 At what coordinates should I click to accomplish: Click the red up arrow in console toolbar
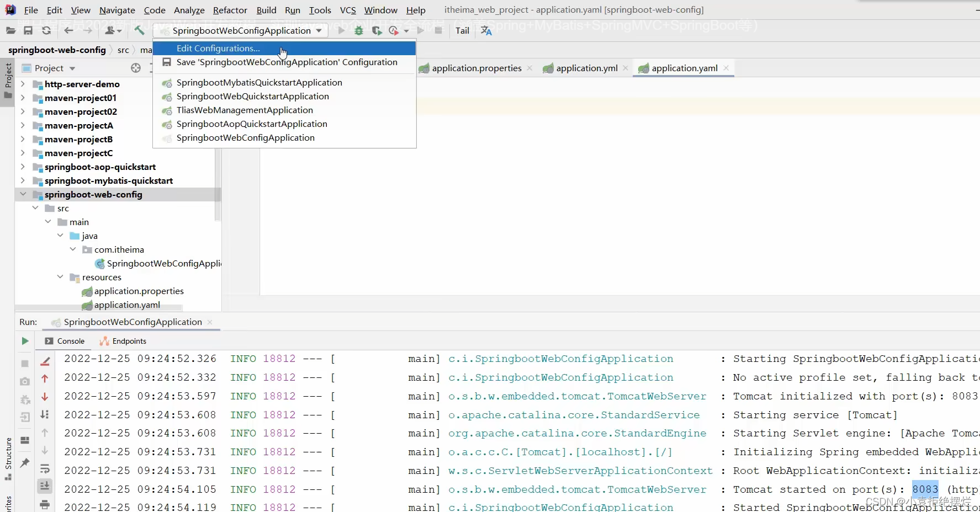pyautogui.click(x=45, y=378)
